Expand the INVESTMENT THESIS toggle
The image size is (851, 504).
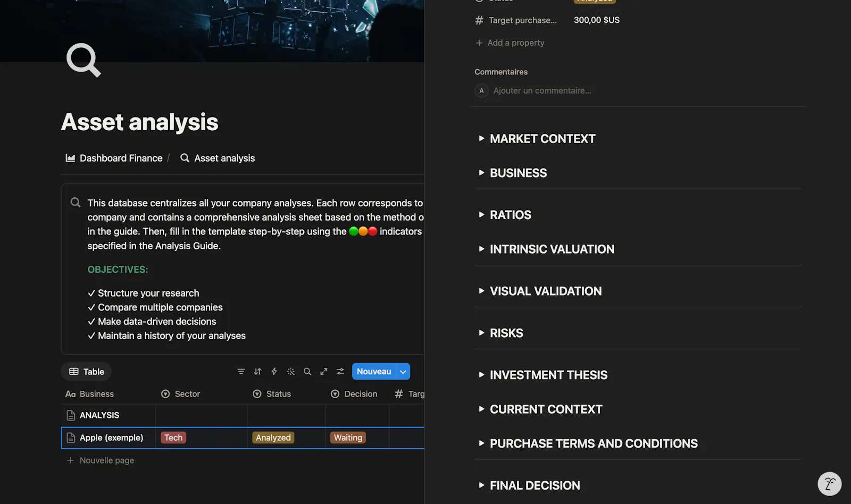[481, 375]
